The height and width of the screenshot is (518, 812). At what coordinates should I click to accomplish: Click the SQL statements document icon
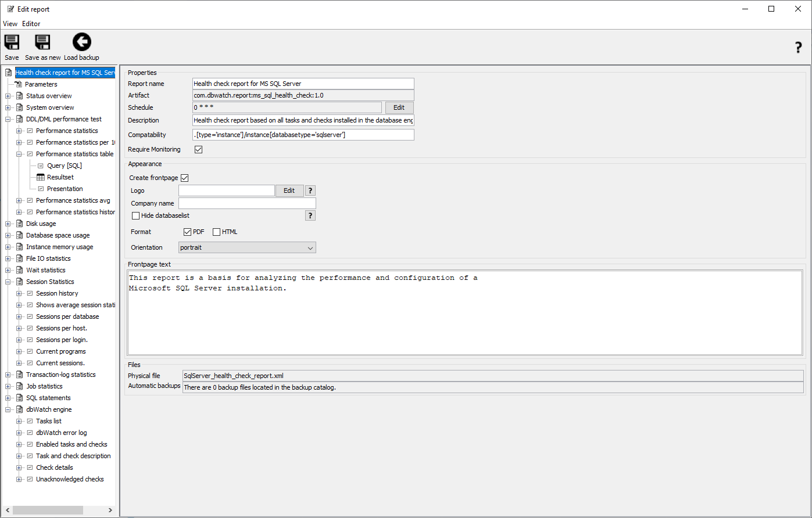pyautogui.click(x=19, y=398)
